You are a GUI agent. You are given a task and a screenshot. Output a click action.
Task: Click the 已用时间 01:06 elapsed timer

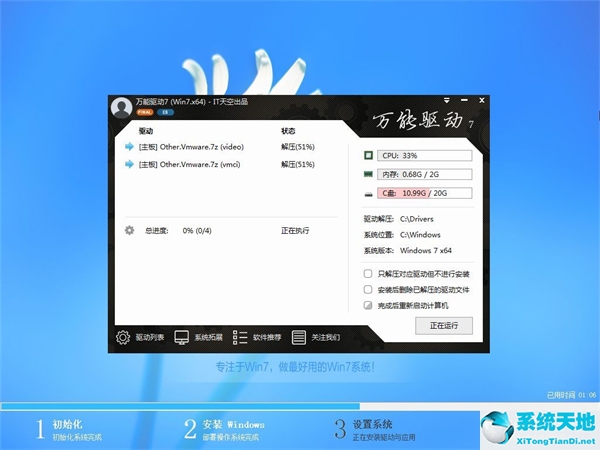coord(571,395)
